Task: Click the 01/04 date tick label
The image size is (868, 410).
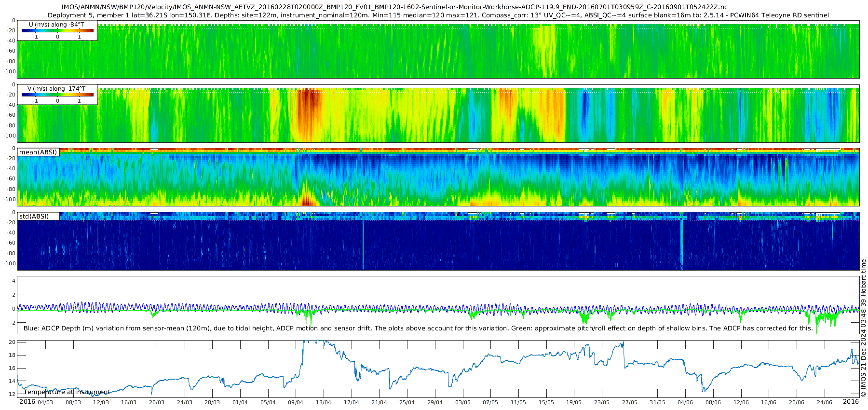Action: click(x=240, y=402)
